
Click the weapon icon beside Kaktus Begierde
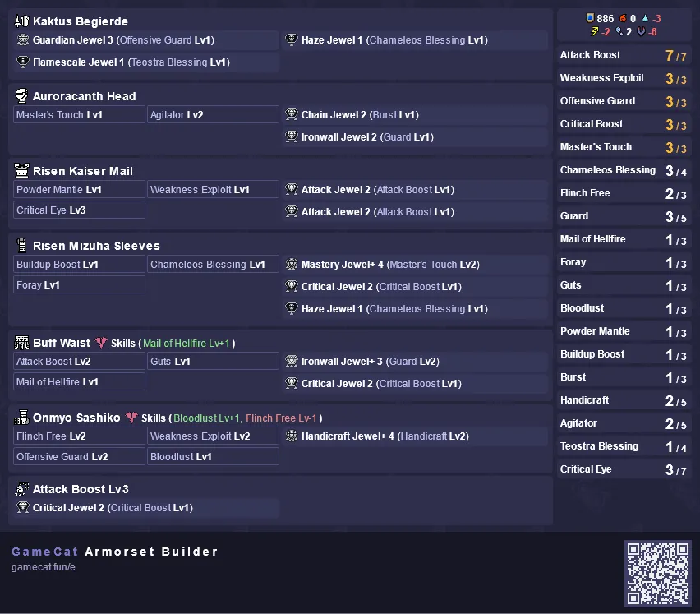coord(22,21)
